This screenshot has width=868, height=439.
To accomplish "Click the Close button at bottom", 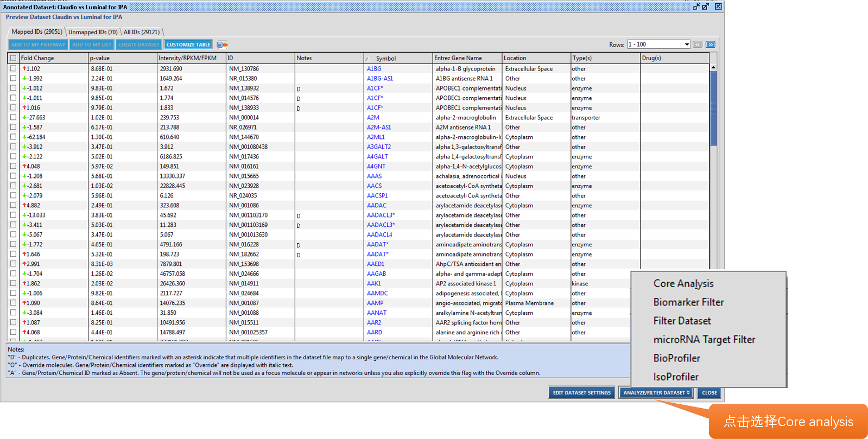I will 709,393.
